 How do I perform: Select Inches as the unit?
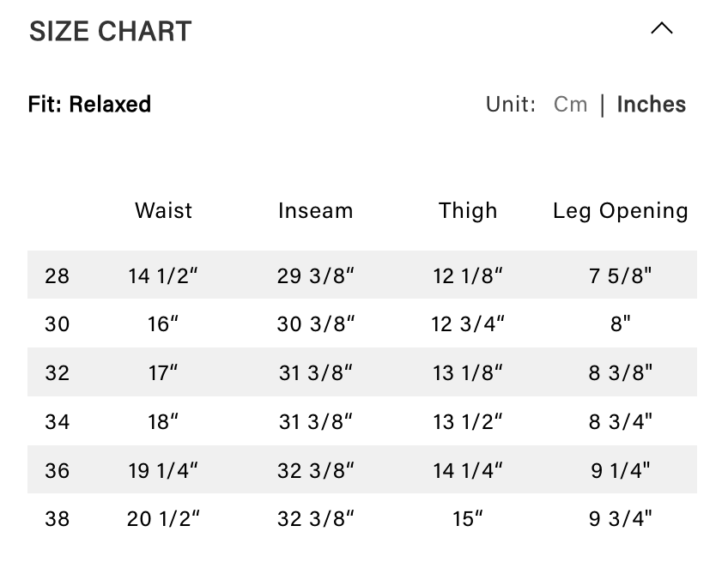tap(651, 105)
